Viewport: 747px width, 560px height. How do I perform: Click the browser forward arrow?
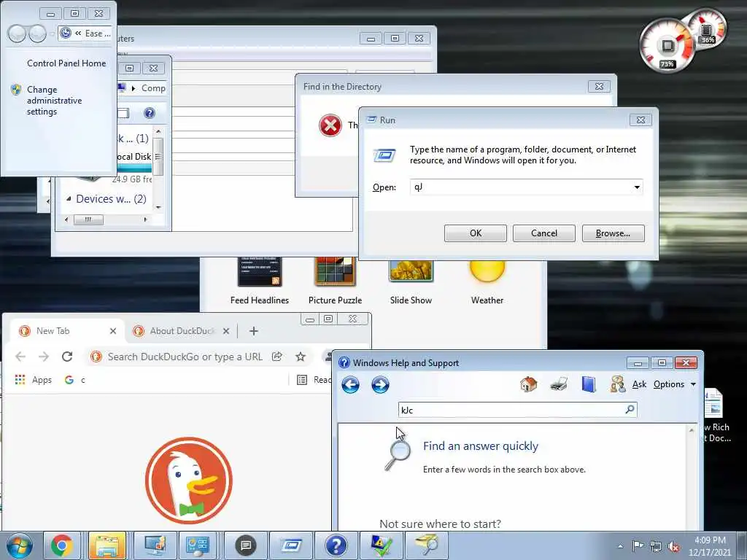click(43, 357)
